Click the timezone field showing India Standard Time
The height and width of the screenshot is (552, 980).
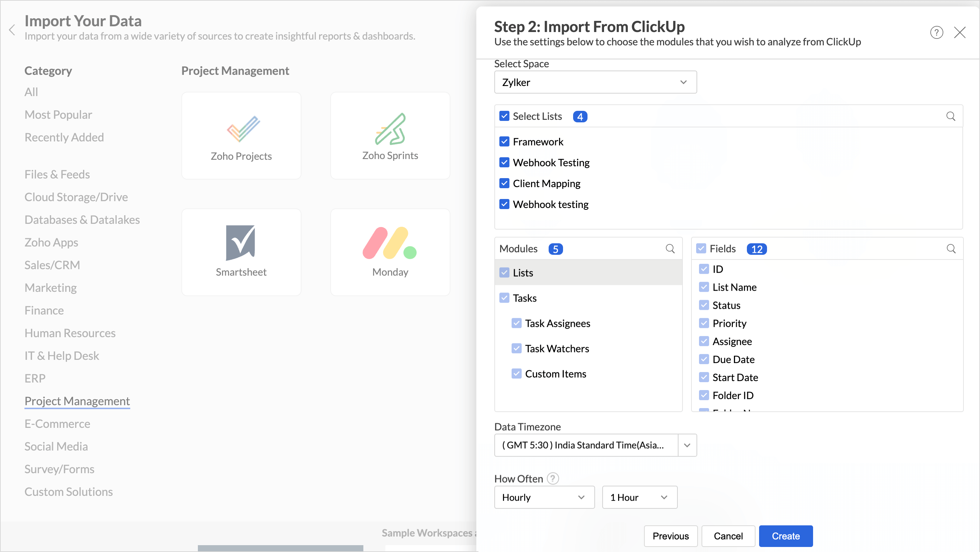[586, 445]
